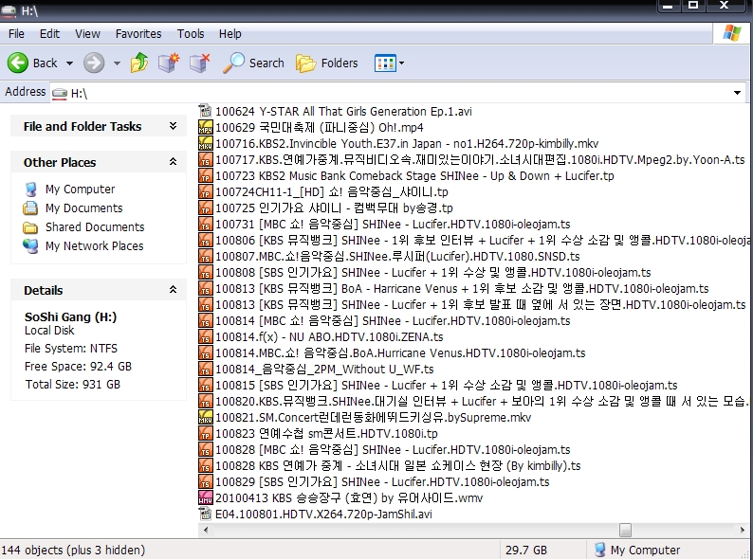Select 100814_2PM_Without U_WF.ts file
The height and width of the screenshot is (560, 753).
(x=324, y=369)
